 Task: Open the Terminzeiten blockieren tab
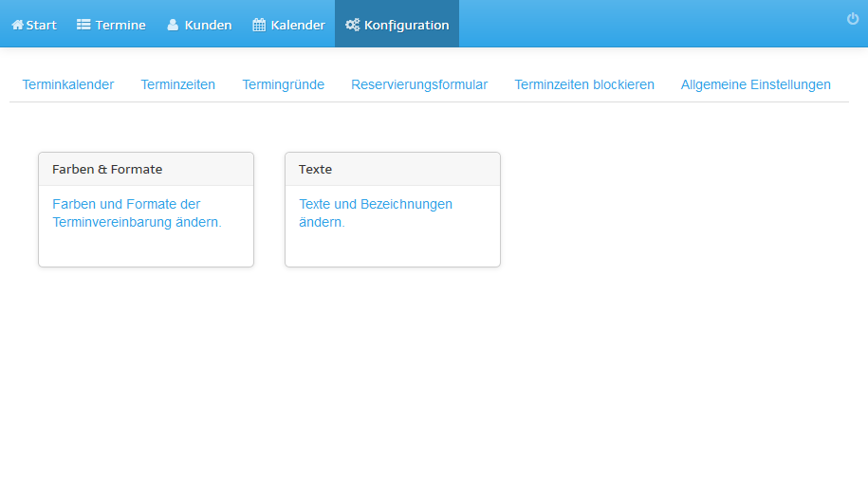coord(584,84)
